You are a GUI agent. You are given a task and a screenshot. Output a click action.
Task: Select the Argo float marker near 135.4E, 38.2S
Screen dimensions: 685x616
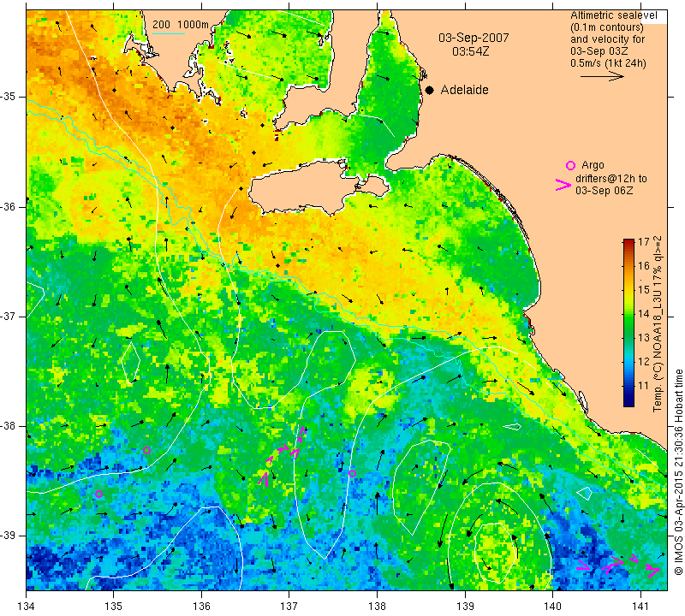point(146,451)
